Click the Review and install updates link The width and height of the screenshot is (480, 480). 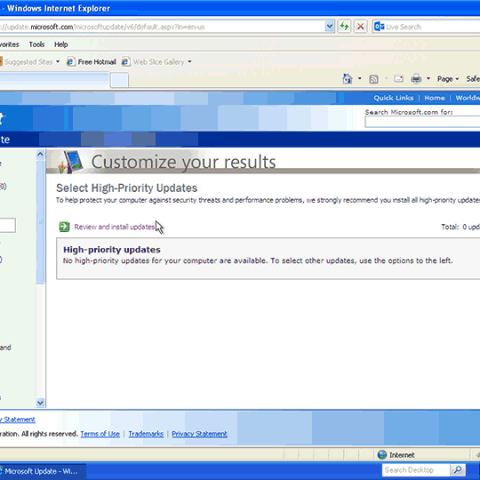114,227
